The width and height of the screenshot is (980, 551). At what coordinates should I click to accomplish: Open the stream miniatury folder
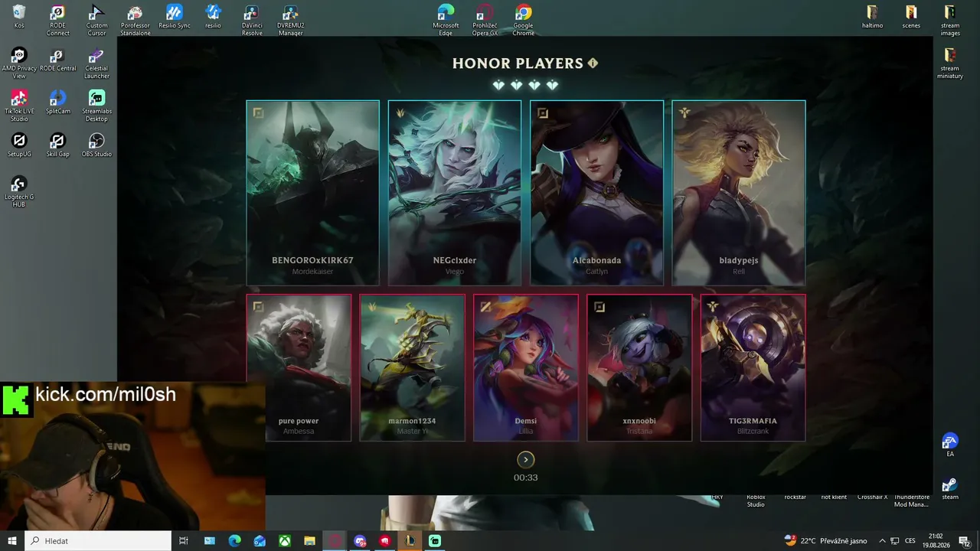(950, 64)
